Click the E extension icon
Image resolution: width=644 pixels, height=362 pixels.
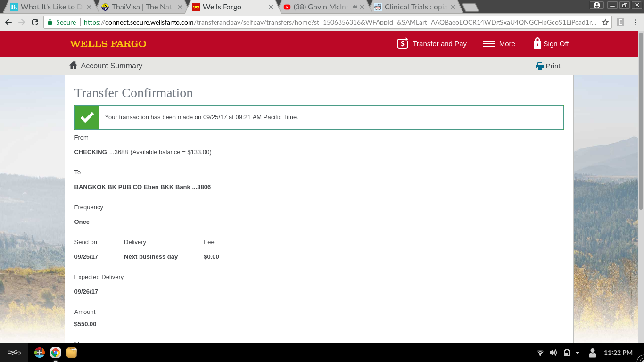[x=620, y=22]
